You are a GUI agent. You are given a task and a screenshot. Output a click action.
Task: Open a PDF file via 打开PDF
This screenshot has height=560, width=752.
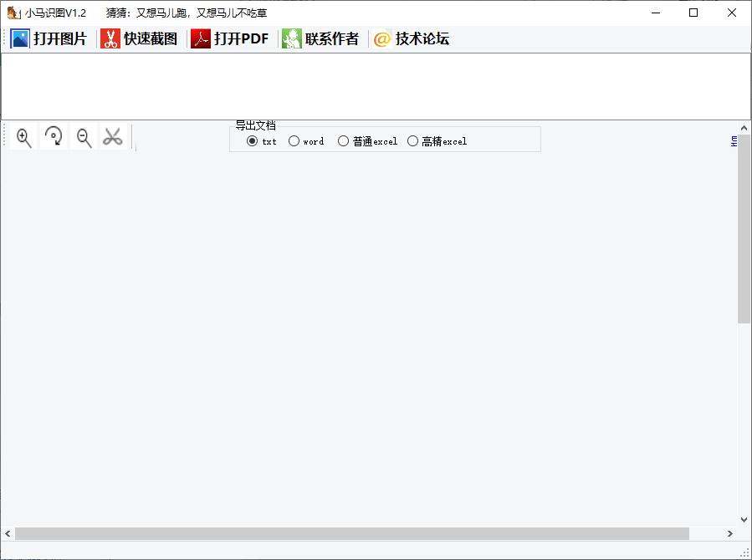tap(230, 38)
